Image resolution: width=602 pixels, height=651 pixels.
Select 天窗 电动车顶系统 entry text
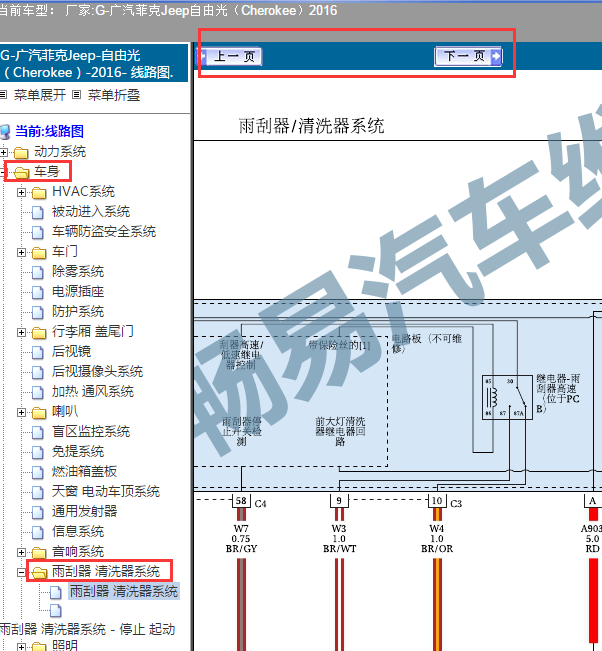tap(106, 492)
